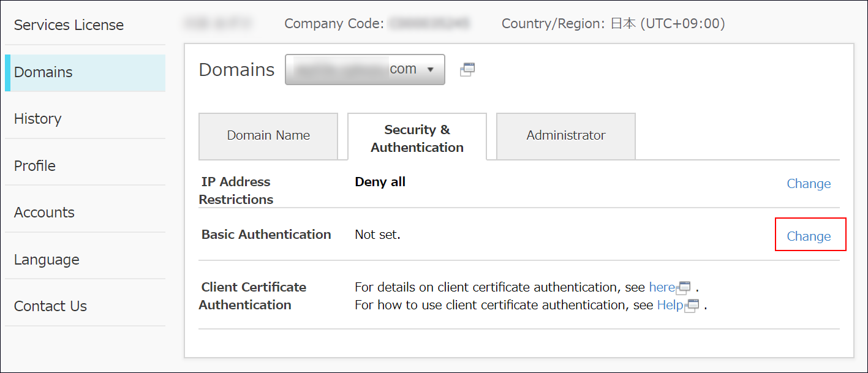Open the Language settings section
868x373 pixels.
tap(46, 259)
